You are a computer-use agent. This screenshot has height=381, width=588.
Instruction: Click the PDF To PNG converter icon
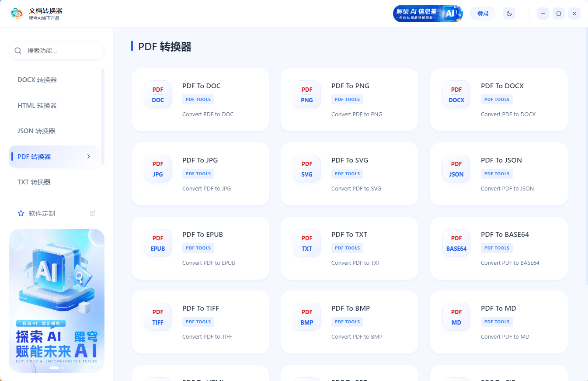coord(307,94)
